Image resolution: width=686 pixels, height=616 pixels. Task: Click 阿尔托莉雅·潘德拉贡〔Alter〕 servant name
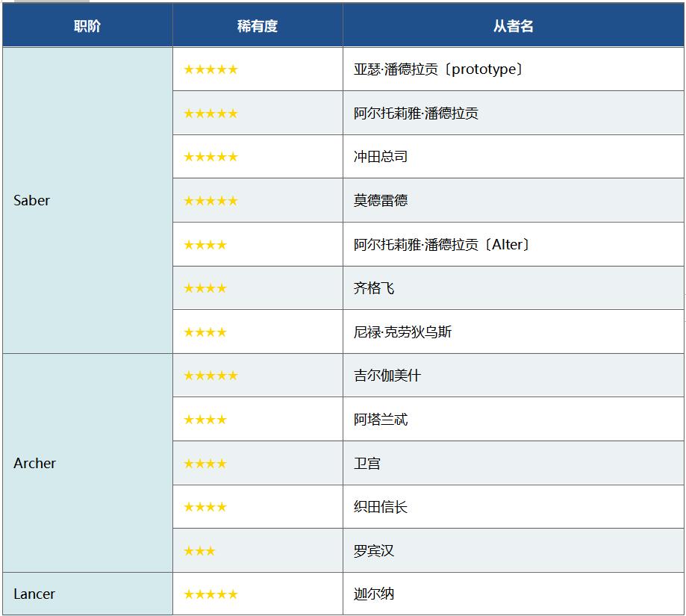click(x=441, y=244)
